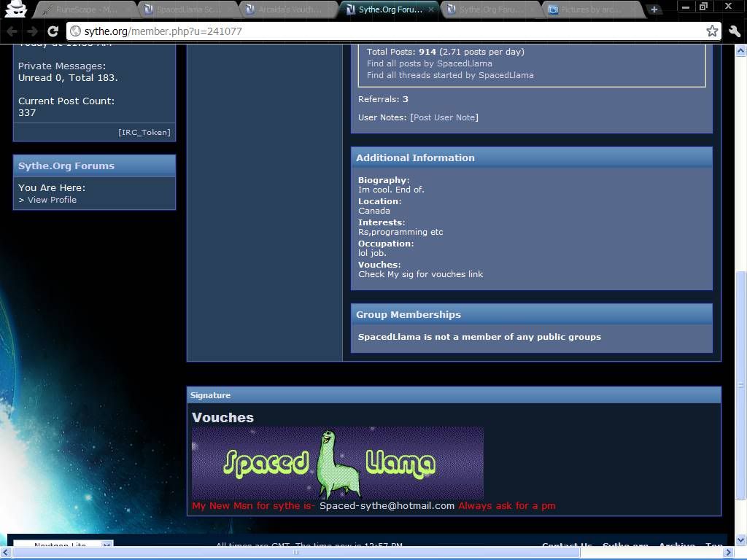
Task: Click the 'Canada' location text
Action: 374,211
